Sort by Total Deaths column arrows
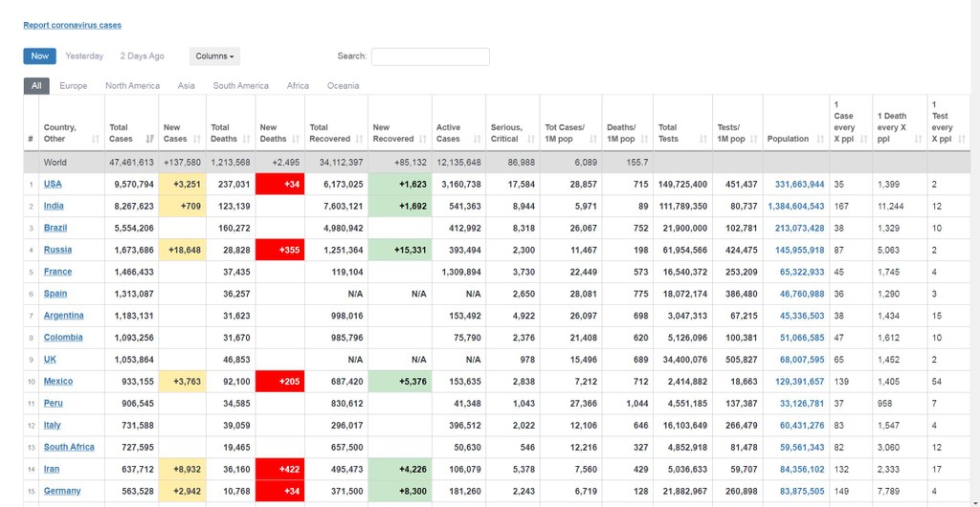 [247, 140]
